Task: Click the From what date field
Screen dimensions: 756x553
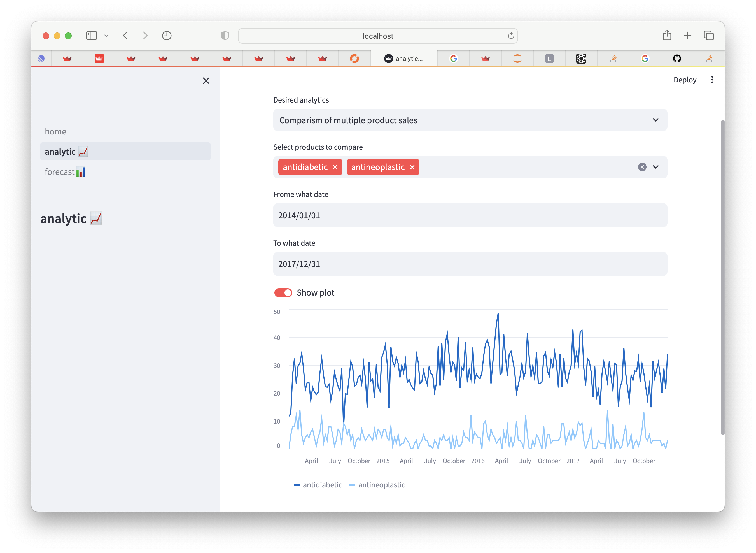Action: coord(470,215)
